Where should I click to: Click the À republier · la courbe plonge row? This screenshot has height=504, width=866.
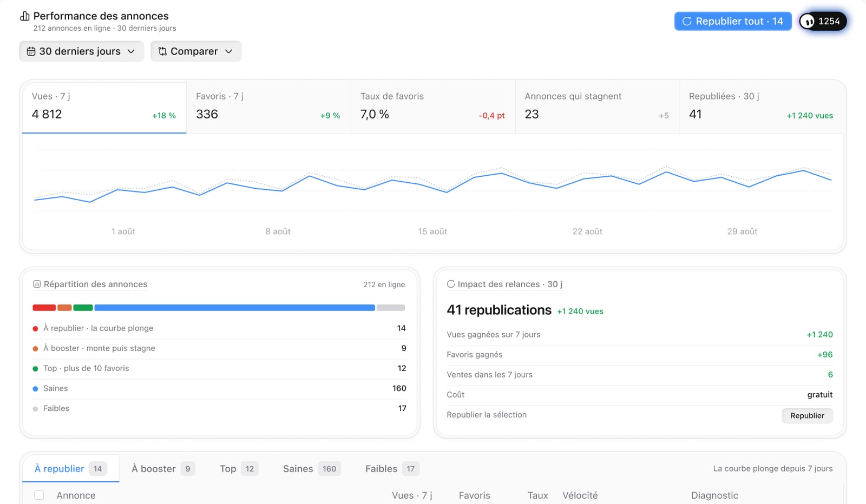pos(219,328)
